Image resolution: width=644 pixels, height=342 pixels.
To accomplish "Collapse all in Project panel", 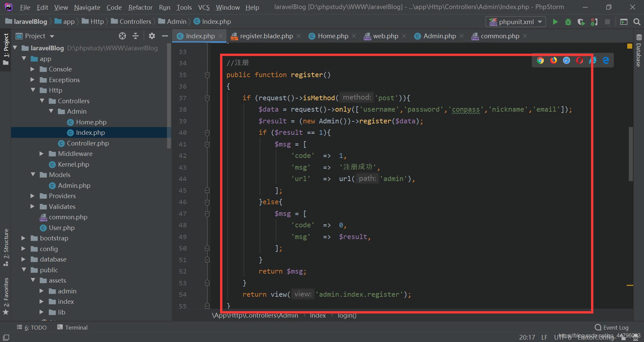I will pyautogui.click(x=136, y=36).
